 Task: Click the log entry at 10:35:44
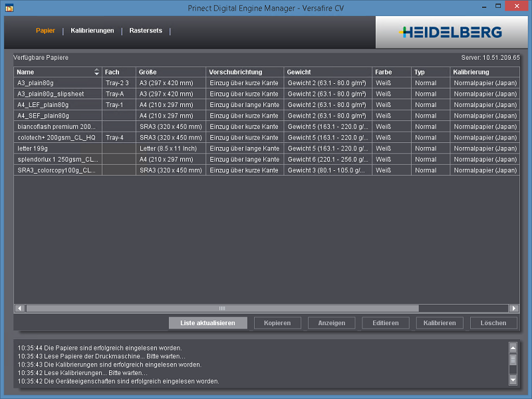(x=100, y=348)
